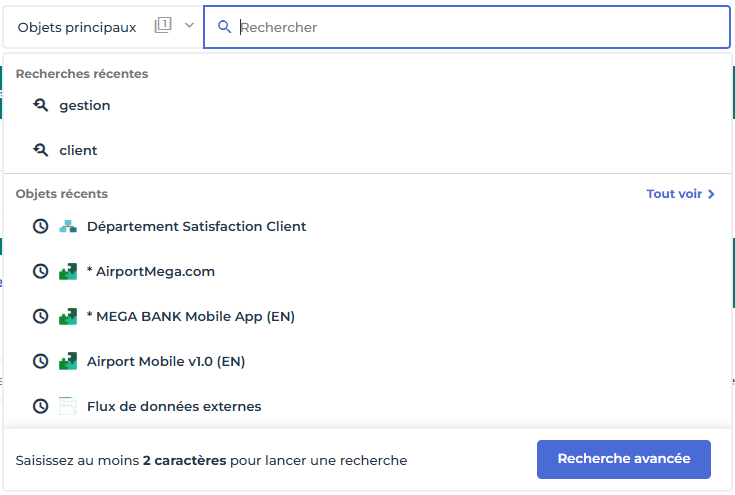Open recent object Airport Mobile v1.0 (EN)
Screen dimensions: 735x495
(166, 361)
